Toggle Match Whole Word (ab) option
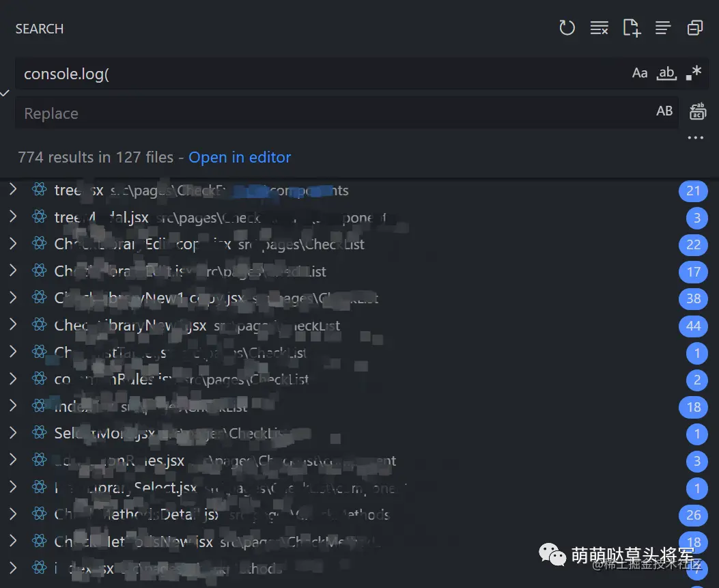The image size is (719, 588). point(666,73)
